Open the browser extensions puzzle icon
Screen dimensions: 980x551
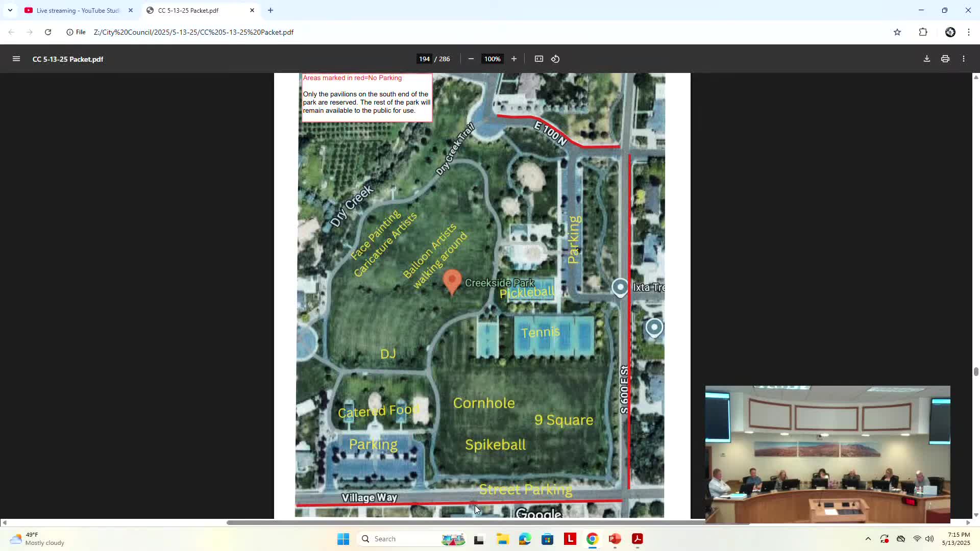click(923, 32)
